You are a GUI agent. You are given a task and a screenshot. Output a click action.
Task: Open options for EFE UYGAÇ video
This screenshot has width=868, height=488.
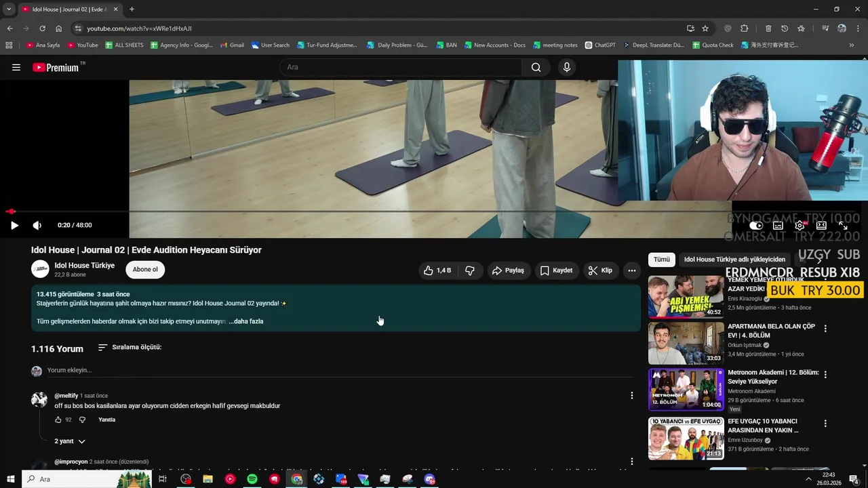pyautogui.click(x=825, y=424)
